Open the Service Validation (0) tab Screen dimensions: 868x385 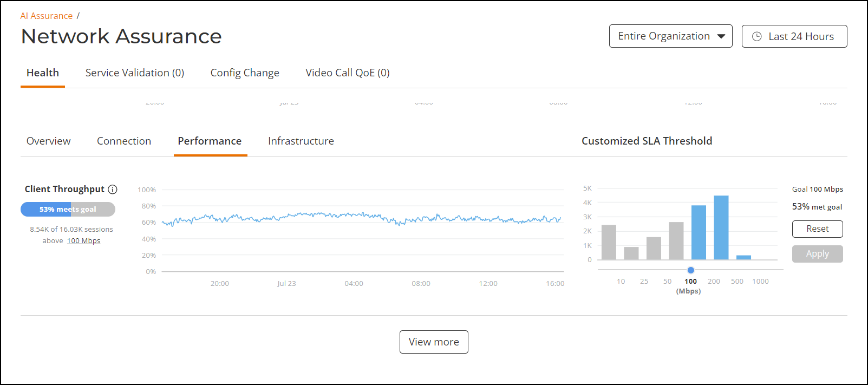(135, 73)
